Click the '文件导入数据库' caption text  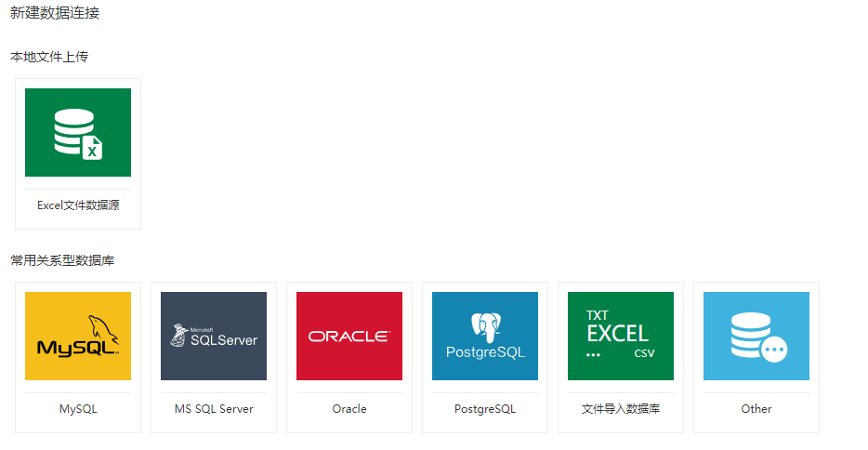tap(621, 409)
